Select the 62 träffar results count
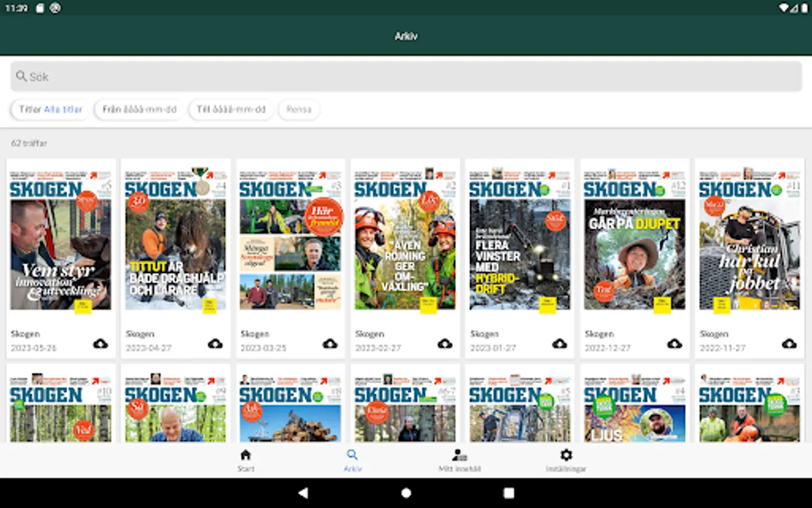Viewport: 812px width, 508px height. click(x=29, y=143)
